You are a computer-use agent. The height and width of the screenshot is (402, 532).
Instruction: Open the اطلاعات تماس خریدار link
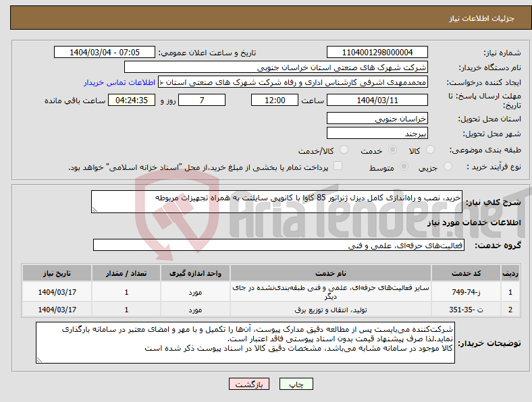point(119,82)
